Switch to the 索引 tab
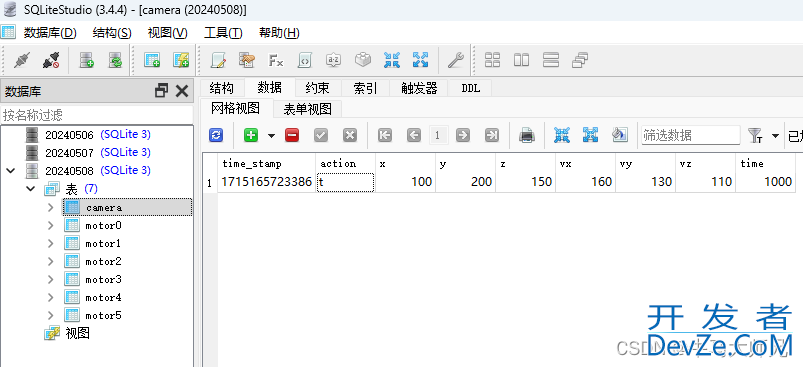The height and width of the screenshot is (367, 803). (x=366, y=88)
